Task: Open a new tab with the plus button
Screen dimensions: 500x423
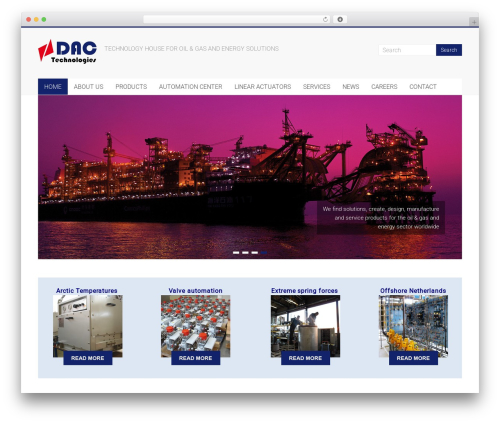Action: 474,22
